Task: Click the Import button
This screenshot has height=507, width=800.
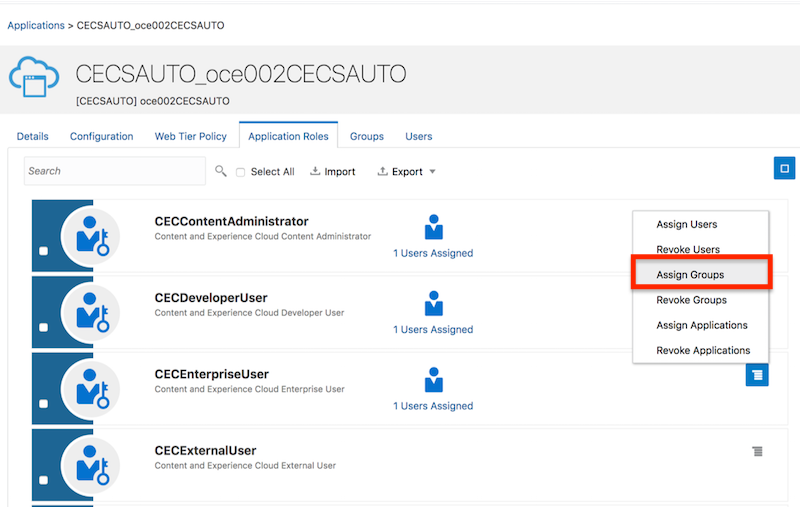Action: pyautogui.click(x=333, y=172)
